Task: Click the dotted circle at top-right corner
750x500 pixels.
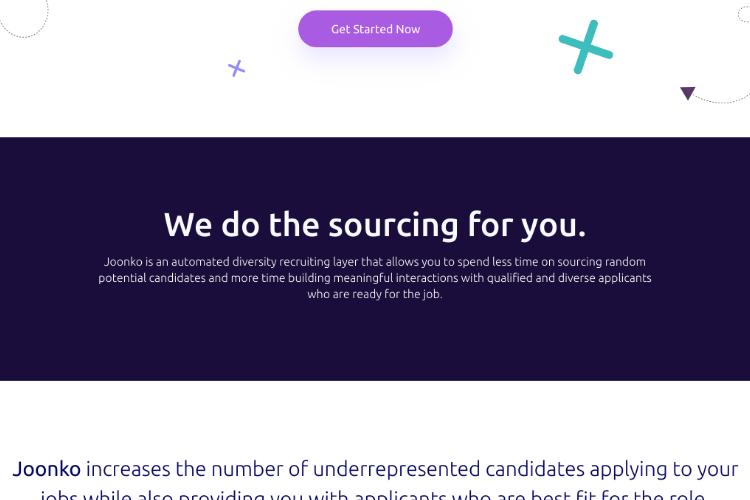Action: click(743, 14)
